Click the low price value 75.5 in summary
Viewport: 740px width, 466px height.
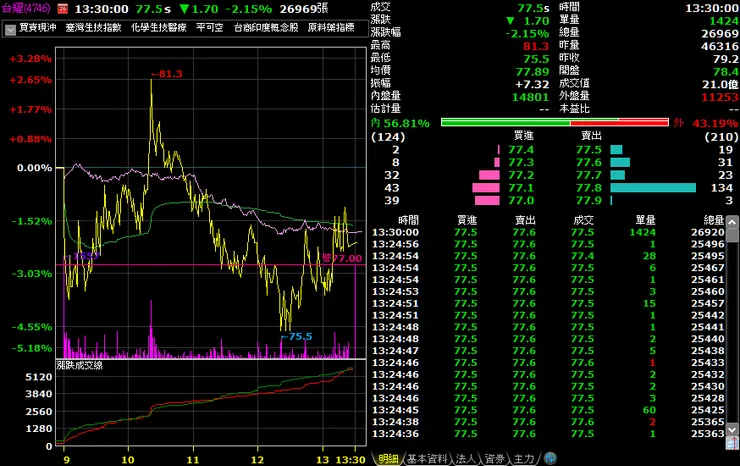[536, 59]
